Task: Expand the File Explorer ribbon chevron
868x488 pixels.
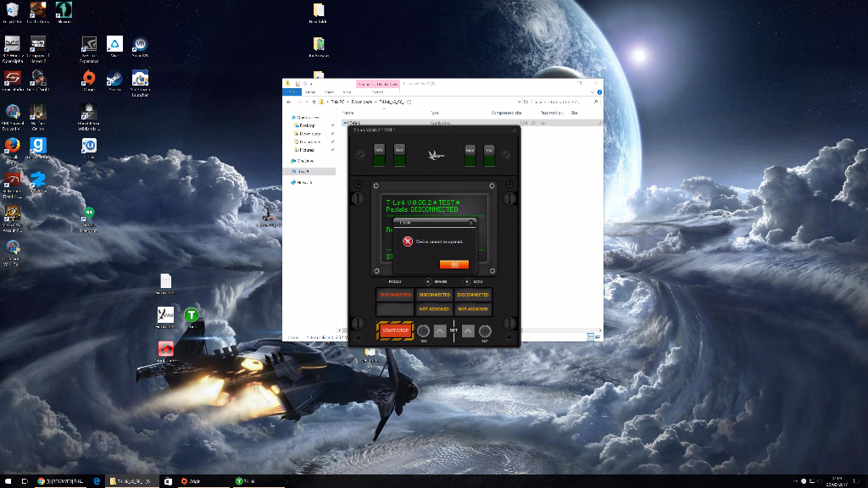Action: coord(593,91)
